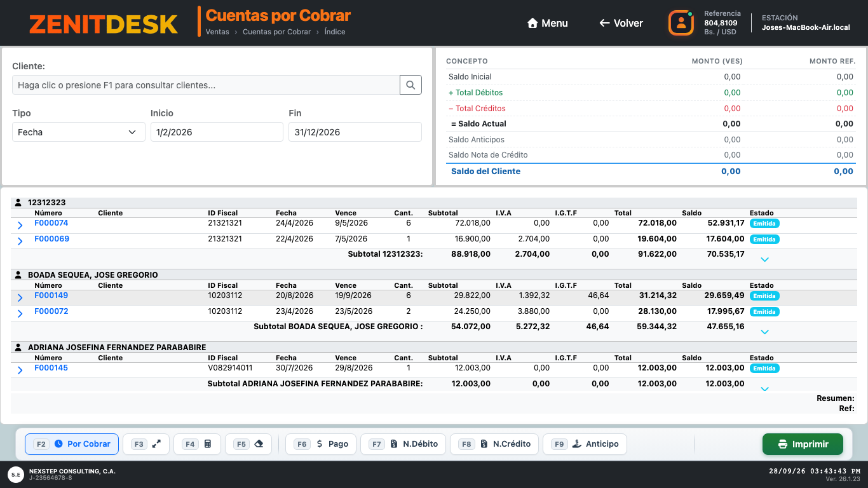Click the Cuentas por Cobrar breadcrumb
The width and height of the screenshot is (868, 488).
coord(277,32)
